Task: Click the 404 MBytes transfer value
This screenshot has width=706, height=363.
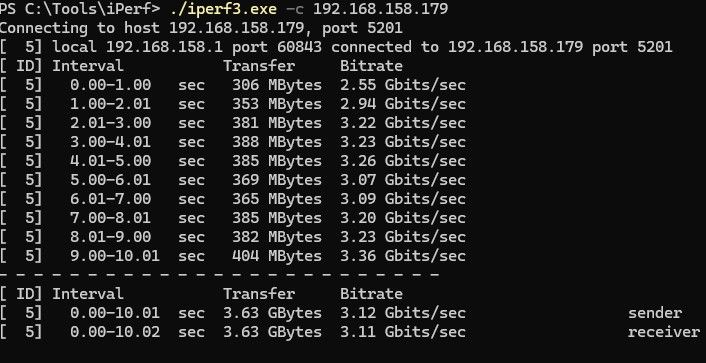Action: pos(277,256)
